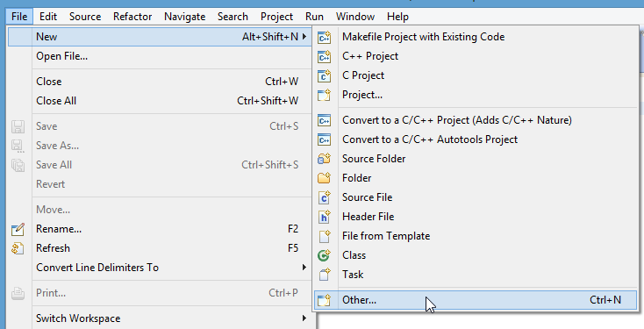
Task: Open the Navigate menu
Action: (185, 17)
